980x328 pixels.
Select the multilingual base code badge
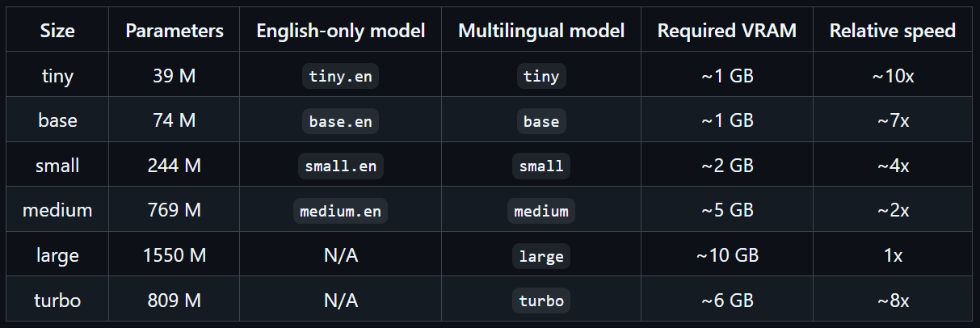click(x=541, y=121)
